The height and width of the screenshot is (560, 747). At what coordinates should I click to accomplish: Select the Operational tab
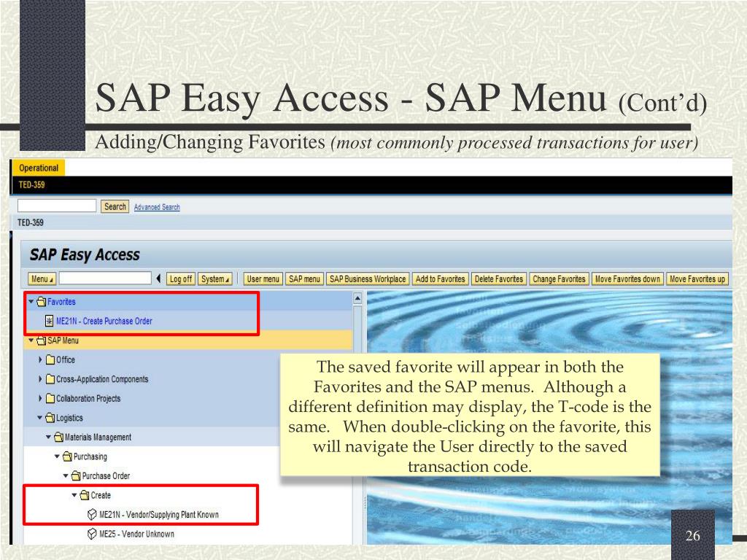[38, 168]
